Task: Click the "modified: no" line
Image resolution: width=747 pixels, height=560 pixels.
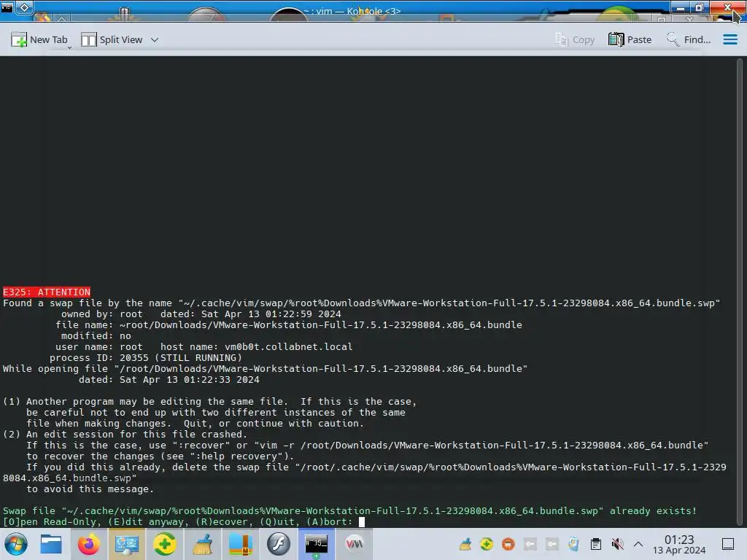Action: pyautogui.click(x=96, y=335)
